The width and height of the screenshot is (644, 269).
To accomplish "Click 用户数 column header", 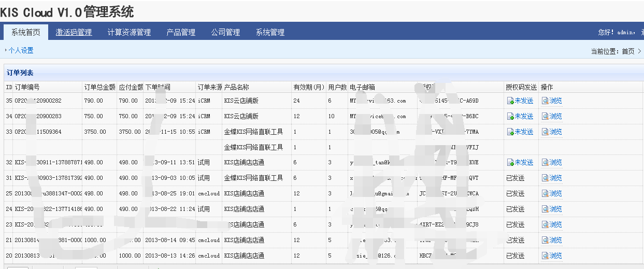I will coord(337,87).
